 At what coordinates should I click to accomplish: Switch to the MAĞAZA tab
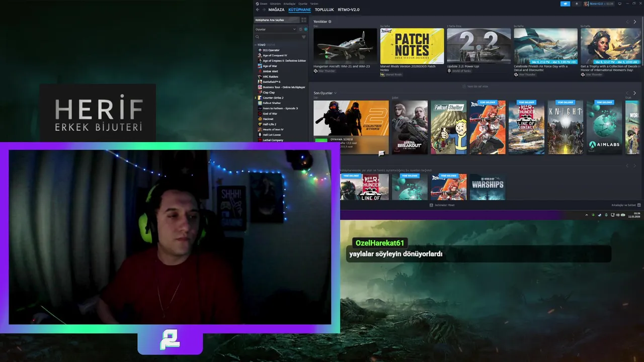(276, 10)
